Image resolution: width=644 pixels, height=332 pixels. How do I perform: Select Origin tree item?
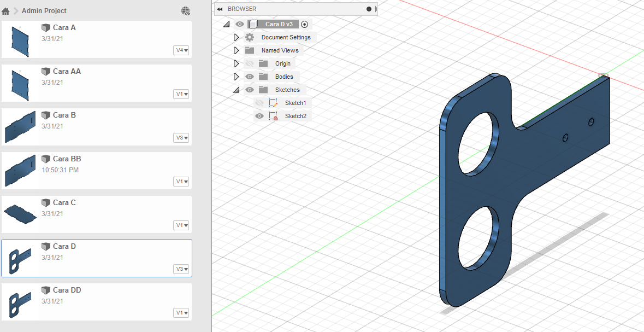coord(282,64)
